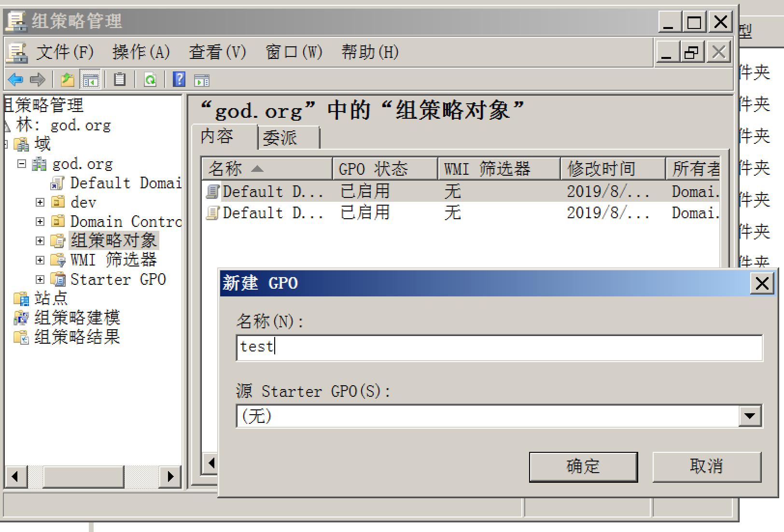Expand the Domain Controllers tree node
The image size is (784, 532).
pyautogui.click(x=40, y=222)
